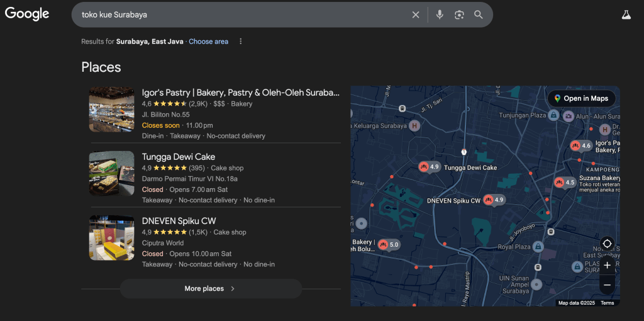Screen dimensions: 644x321
Task: Open the map Terms link
Action: point(607,303)
